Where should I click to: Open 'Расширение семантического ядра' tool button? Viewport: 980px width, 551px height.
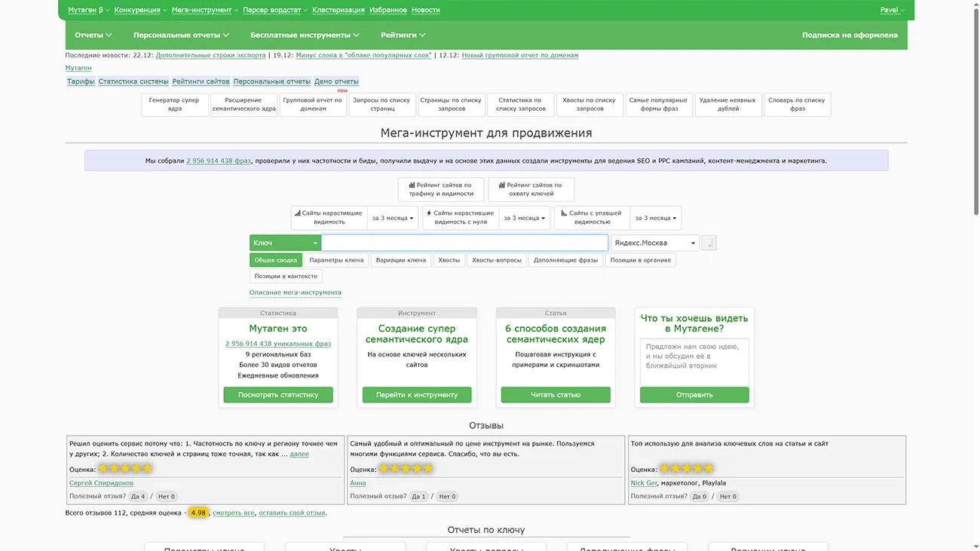click(x=244, y=105)
